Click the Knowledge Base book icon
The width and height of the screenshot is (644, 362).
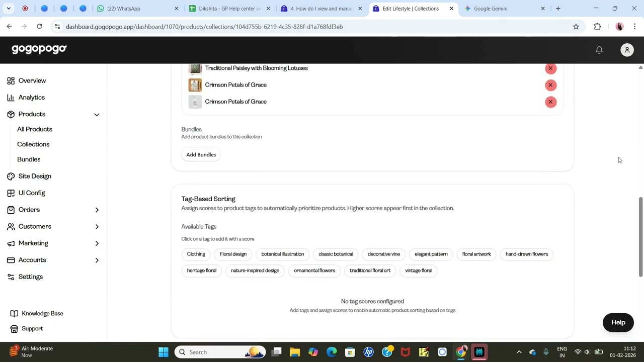click(14, 313)
